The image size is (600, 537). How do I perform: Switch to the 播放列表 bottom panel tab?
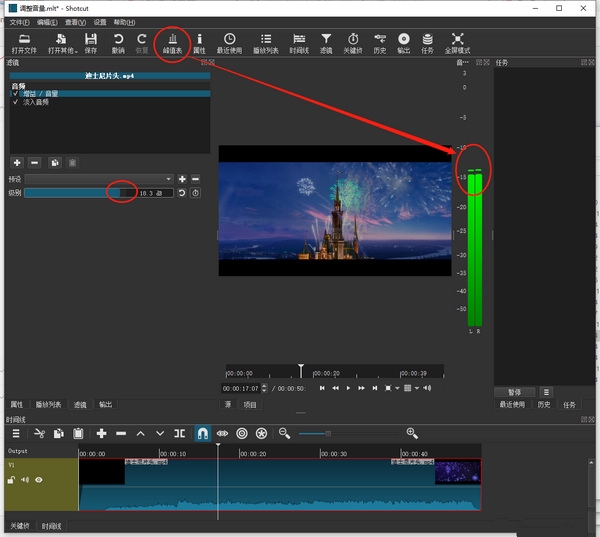(x=48, y=405)
